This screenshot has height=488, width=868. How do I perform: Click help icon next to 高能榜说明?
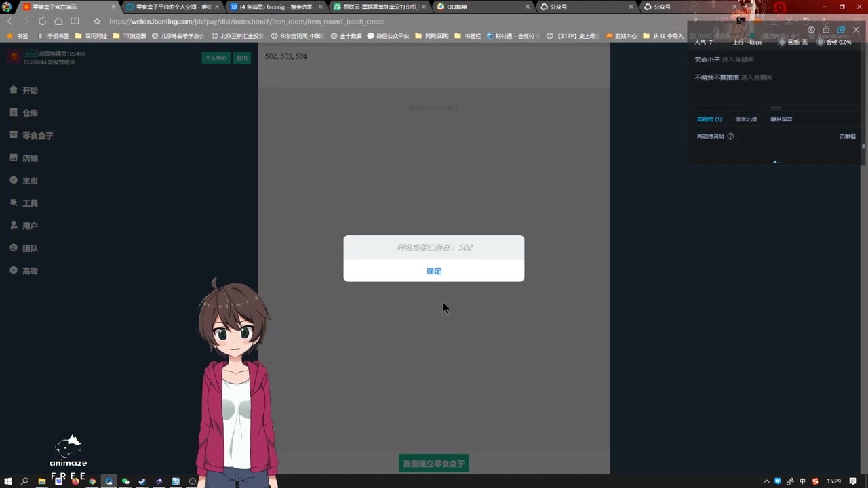click(730, 136)
